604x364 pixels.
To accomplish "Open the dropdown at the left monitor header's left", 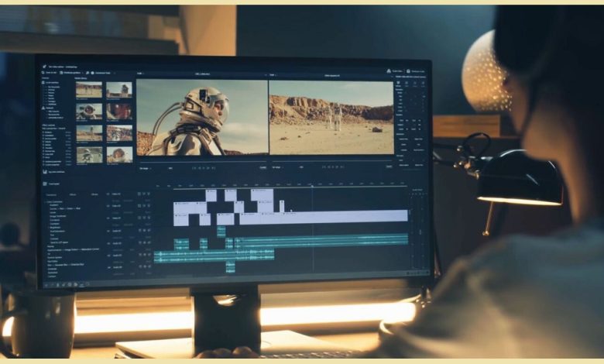I will 140,74.
